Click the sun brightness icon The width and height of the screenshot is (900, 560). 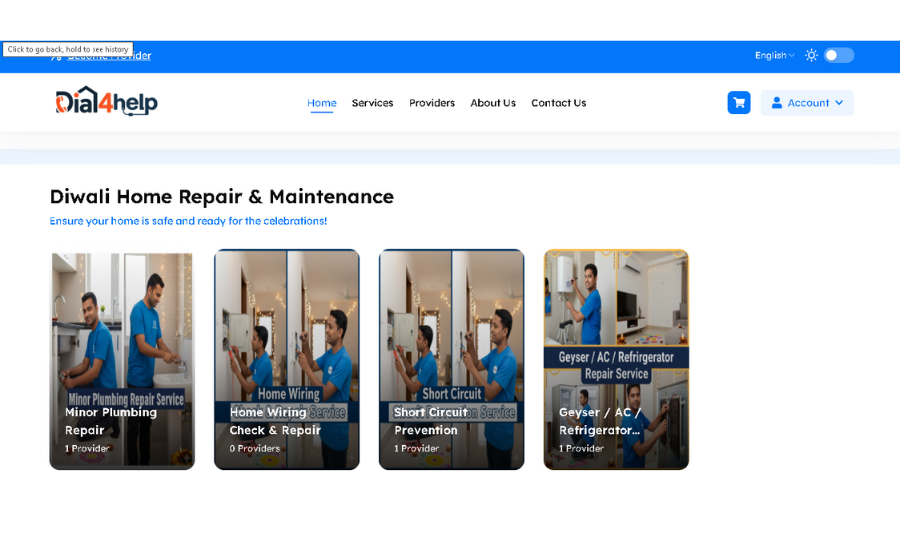tap(811, 55)
